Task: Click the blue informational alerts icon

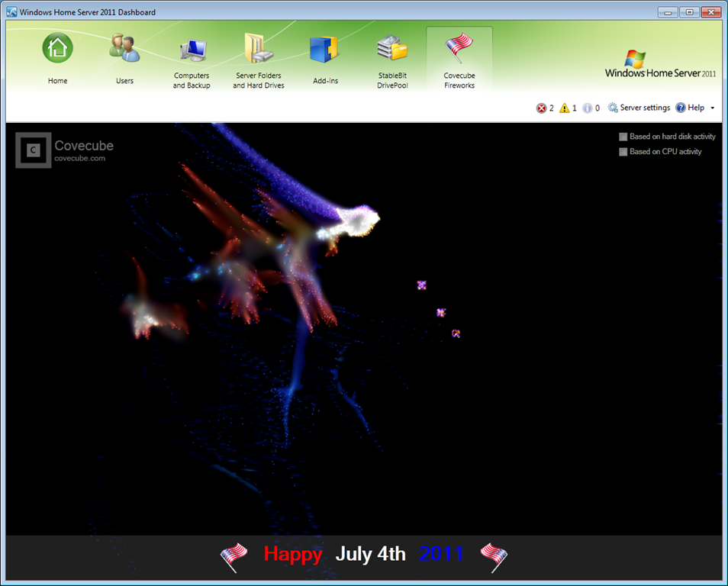Action: pos(587,108)
